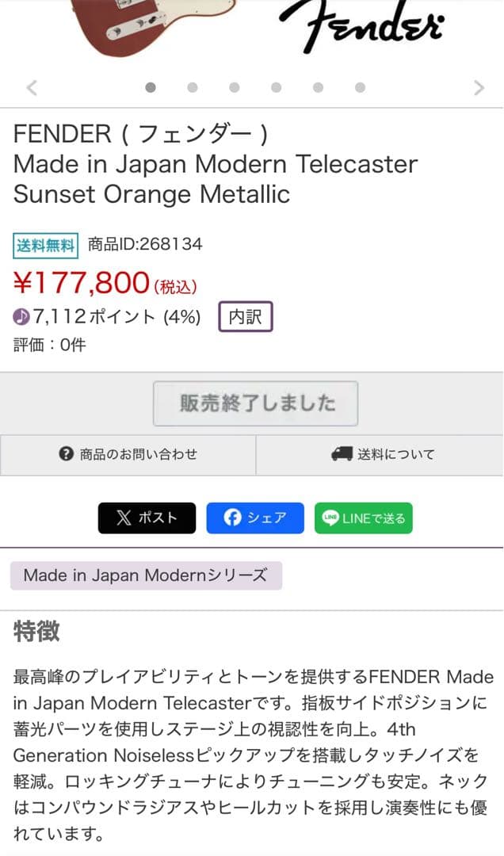Select the last carousel dot
The image size is (504, 856).
coord(361,88)
